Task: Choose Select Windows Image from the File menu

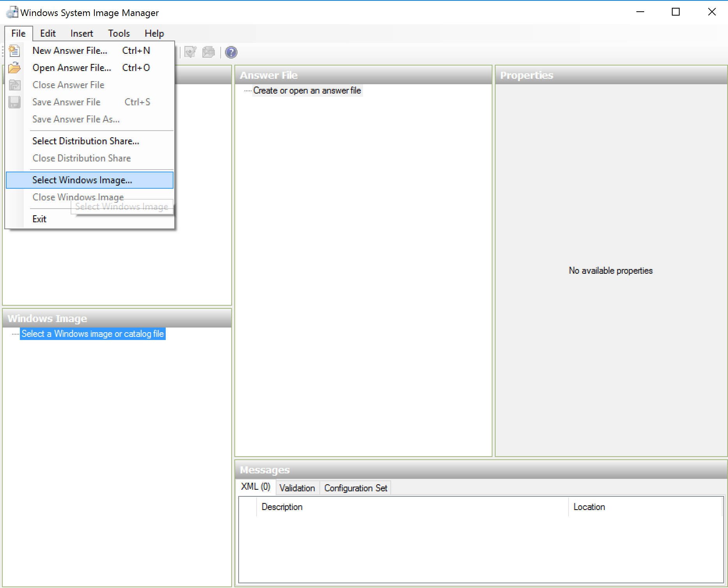Action: (82, 180)
